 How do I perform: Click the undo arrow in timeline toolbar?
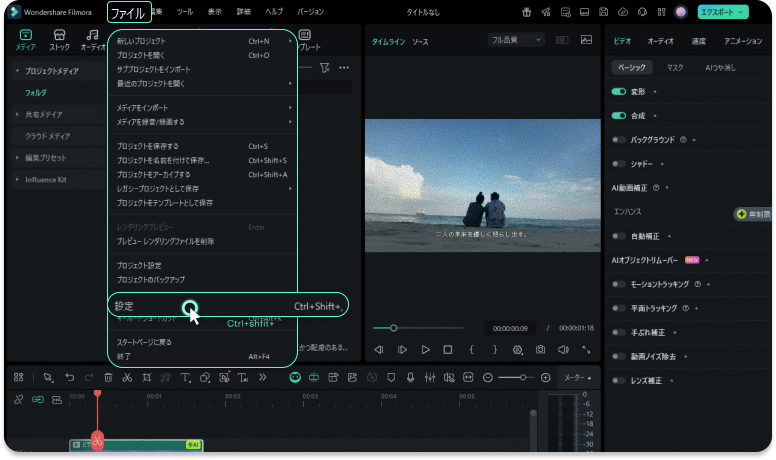tap(69, 378)
